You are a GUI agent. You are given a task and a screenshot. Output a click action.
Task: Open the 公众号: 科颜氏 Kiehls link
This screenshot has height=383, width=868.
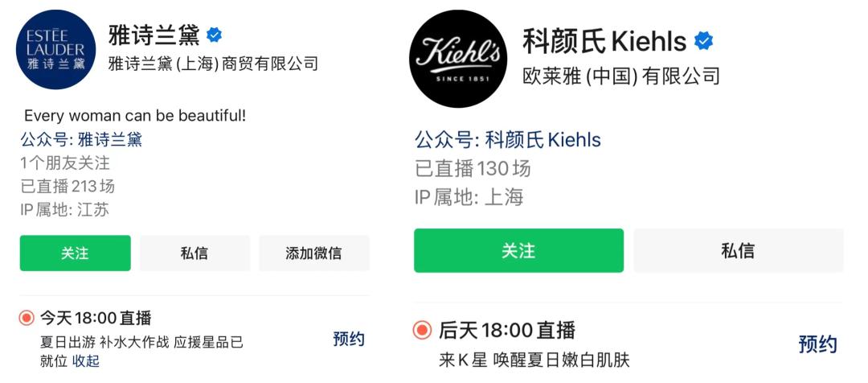[x=507, y=140]
